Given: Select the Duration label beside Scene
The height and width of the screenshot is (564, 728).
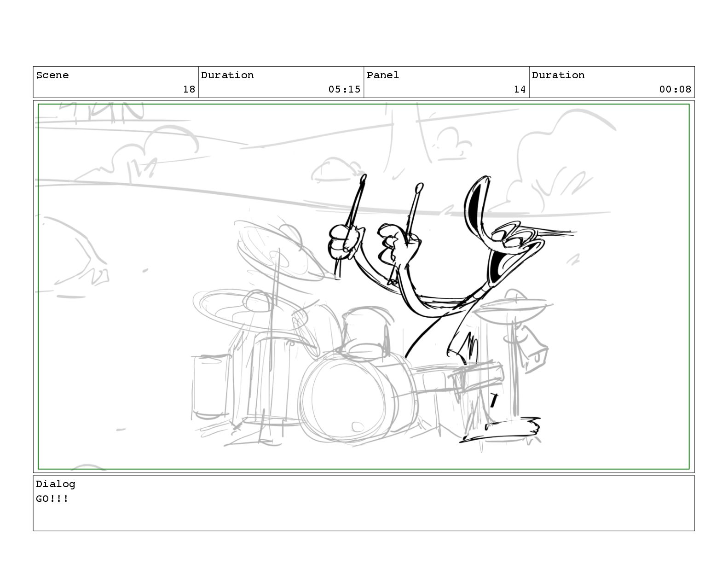Looking at the screenshot, I should point(227,75).
